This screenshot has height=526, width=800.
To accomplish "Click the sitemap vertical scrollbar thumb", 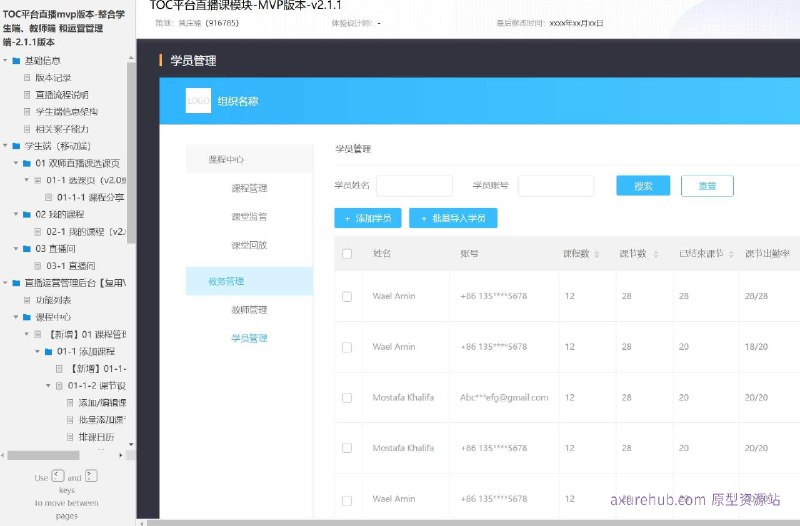I will pos(131,153).
